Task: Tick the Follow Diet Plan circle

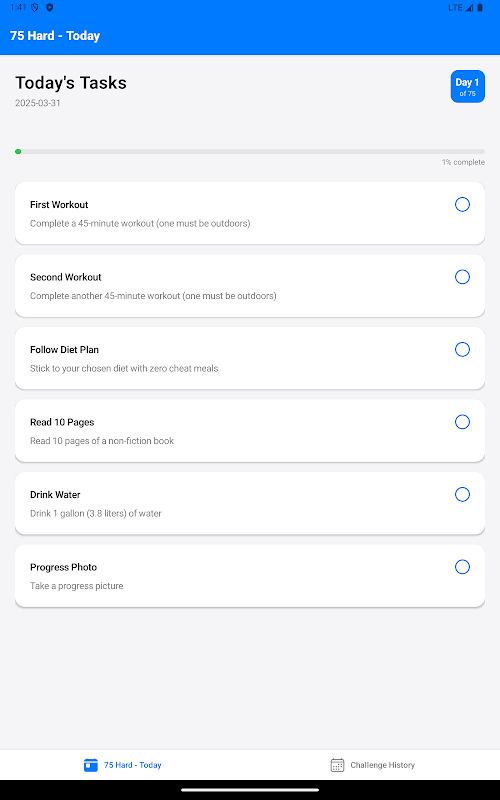Action: [x=462, y=349]
